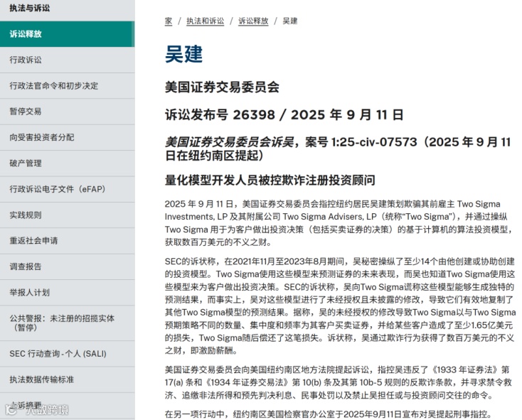Screen dimensions: 522x420
Task: Click the 执法与诉讼 sidebar heading
Action: tap(30, 9)
